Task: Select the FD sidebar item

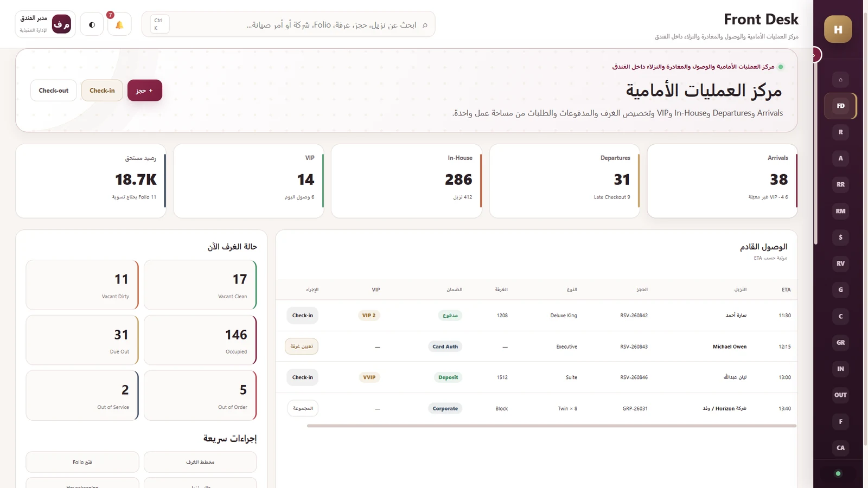Action: click(x=840, y=106)
